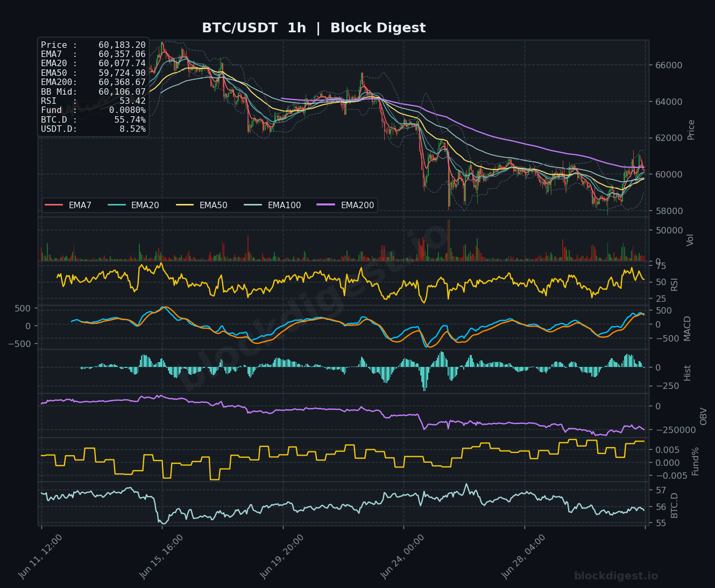Click the OBV axis label
This screenshot has height=588, width=715.
pyautogui.click(x=704, y=416)
